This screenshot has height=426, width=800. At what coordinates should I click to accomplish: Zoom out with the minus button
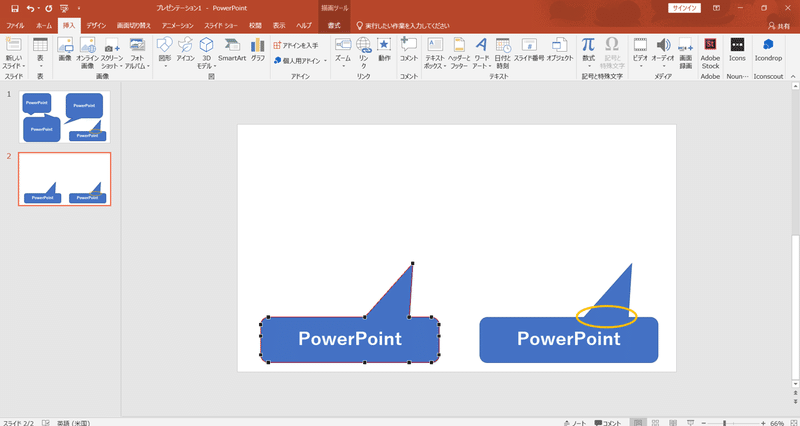[704, 423]
